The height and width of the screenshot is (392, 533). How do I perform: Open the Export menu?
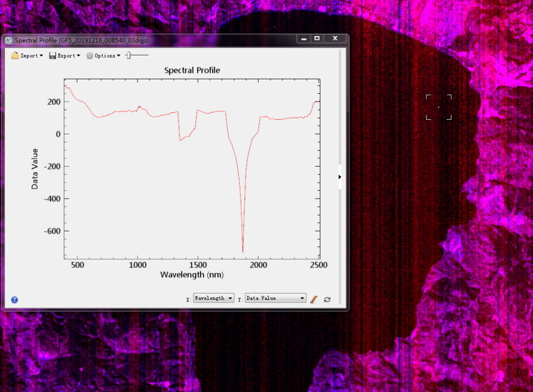pos(67,55)
